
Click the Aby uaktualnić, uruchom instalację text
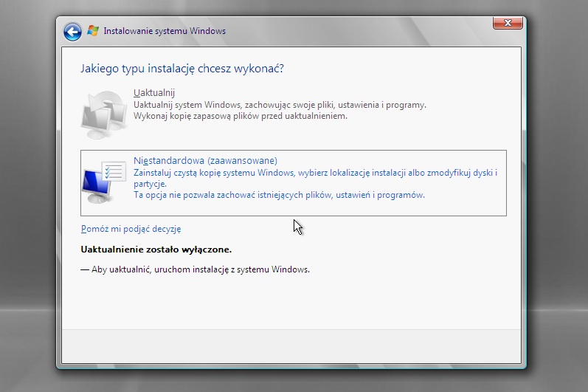click(195, 269)
